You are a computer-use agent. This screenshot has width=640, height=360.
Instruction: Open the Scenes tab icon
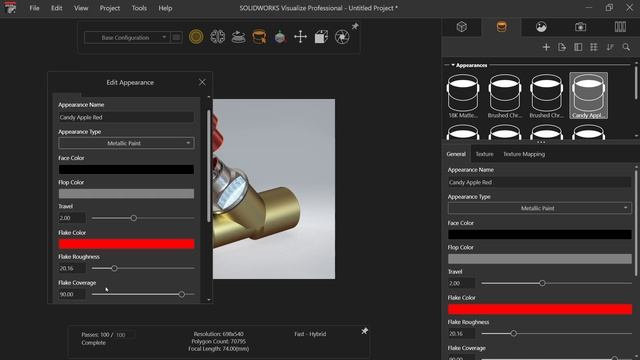pyautogui.click(x=541, y=27)
